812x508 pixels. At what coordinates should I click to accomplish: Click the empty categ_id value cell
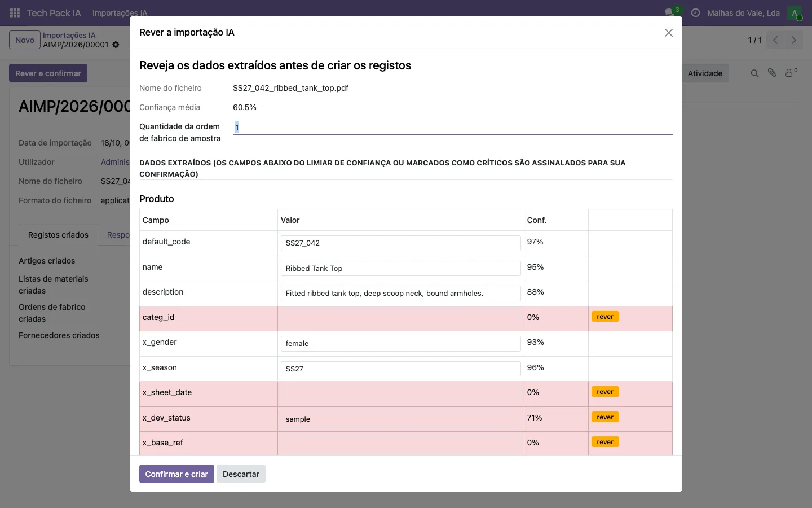pos(400,318)
